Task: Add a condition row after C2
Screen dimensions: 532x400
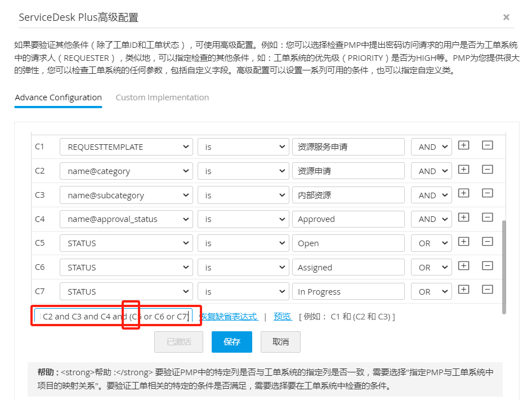Action: coord(463,170)
